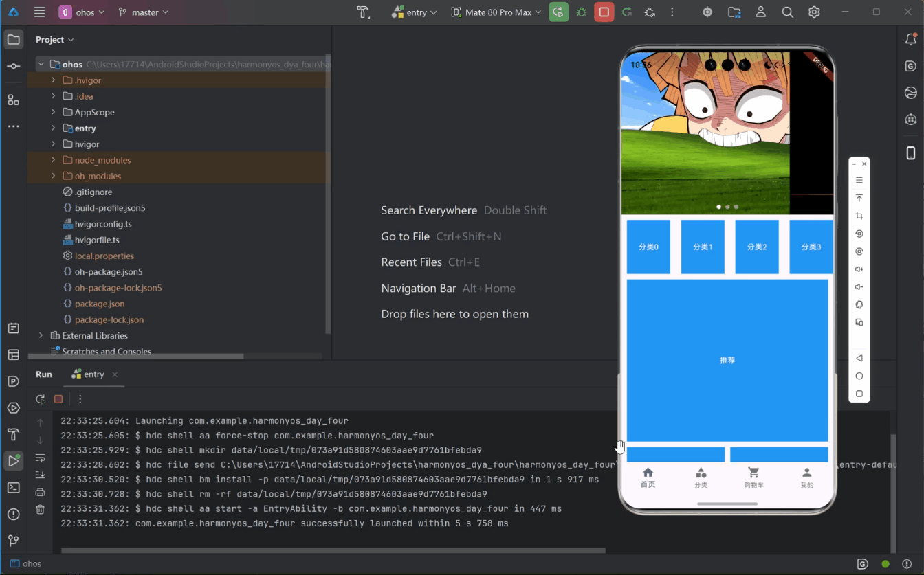
Task: Close the entry tab in Run panel
Action: [115, 374]
